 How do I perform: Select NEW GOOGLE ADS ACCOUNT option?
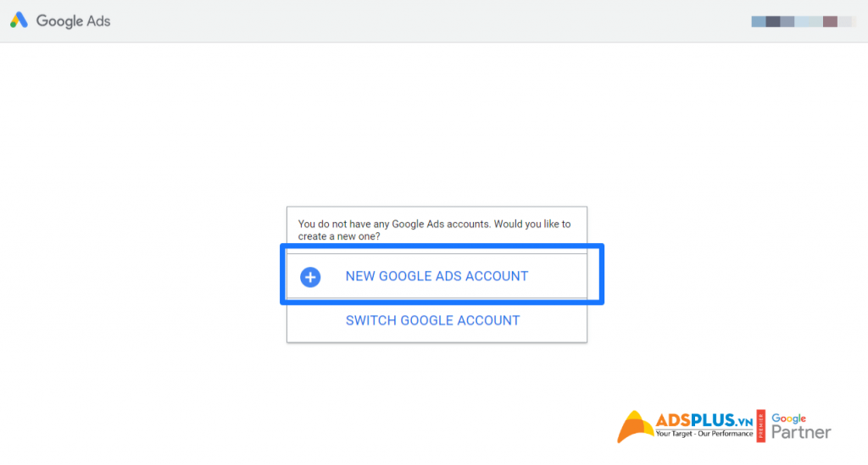437,276
